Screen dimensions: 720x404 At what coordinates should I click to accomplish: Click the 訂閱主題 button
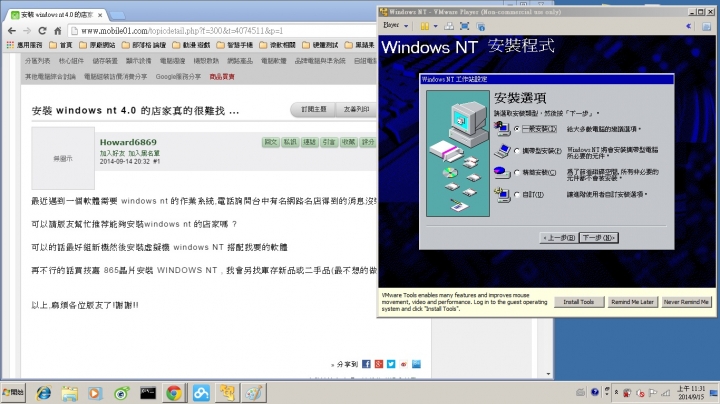click(x=314, y=109)
